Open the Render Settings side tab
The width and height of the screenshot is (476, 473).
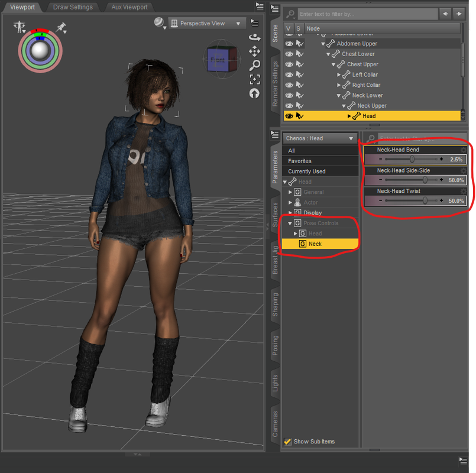[275, 84]
